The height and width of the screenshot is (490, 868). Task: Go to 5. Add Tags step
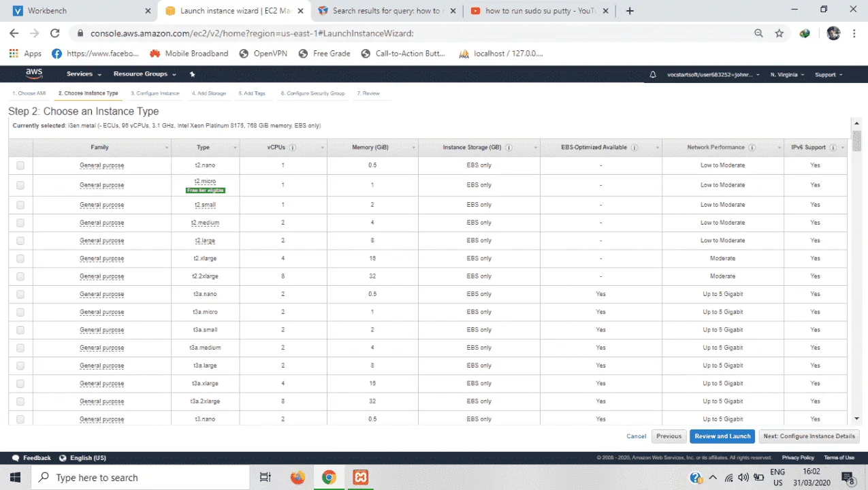pos(252,93)
